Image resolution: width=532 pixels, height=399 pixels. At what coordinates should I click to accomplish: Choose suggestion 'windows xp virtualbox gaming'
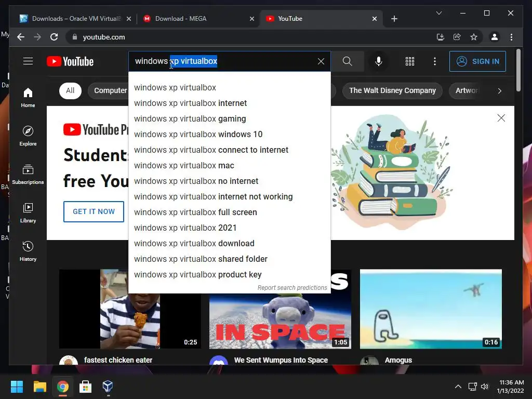point(229,119)
